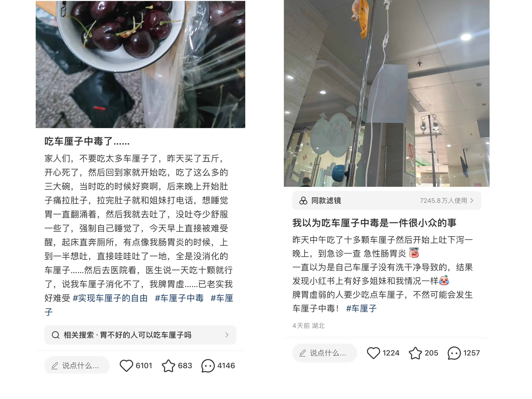Click the pencil icon in left comment box
Image resolution: width=532 pixels, height=399 pixels.
coord(55,366)
